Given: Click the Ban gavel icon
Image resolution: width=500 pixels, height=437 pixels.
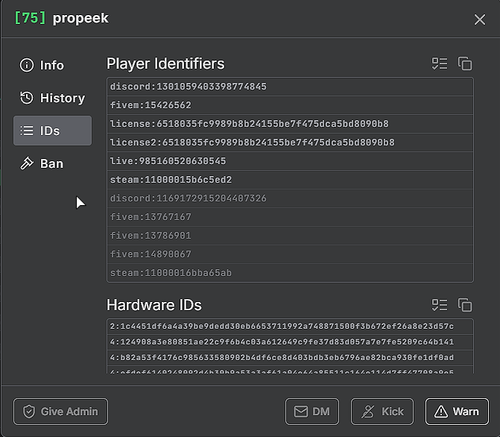Looking at the screenshot, I should pos(27,164).
